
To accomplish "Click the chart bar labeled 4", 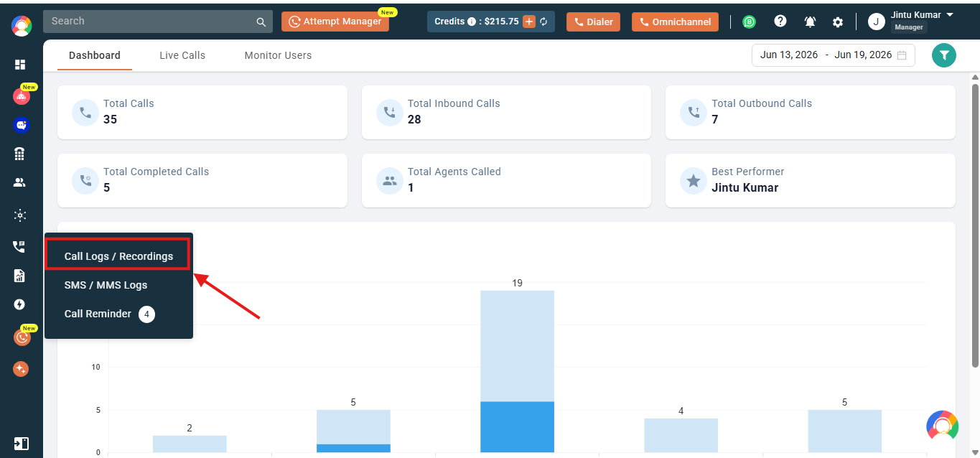I will [681, 435].
